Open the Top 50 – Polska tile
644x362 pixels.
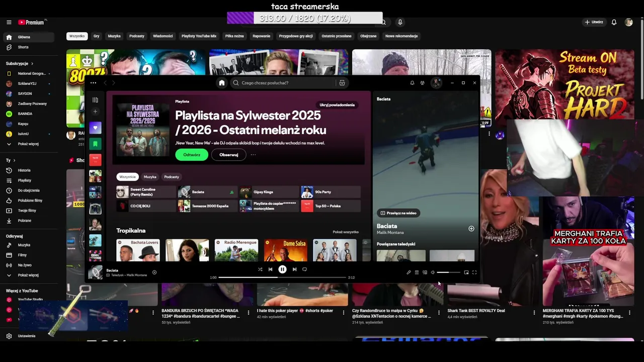pyautogui.click(x=331, y=206)
